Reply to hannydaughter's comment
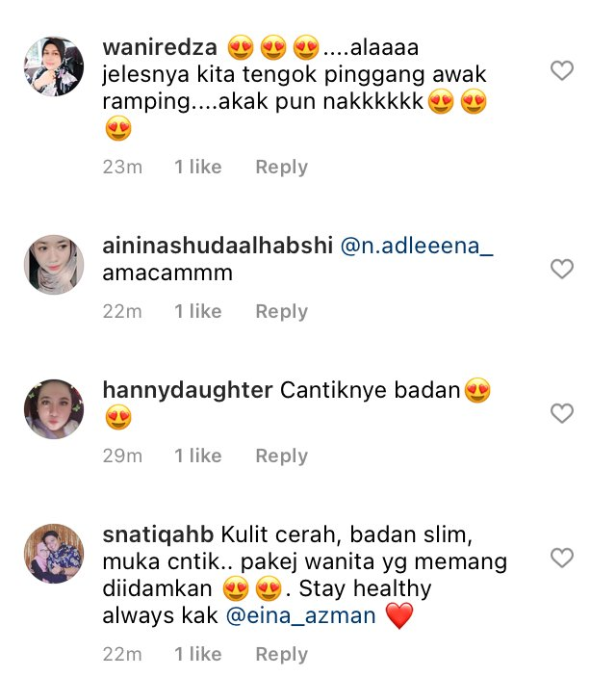This screenshot has width=616, height=677. coord(281,456)
